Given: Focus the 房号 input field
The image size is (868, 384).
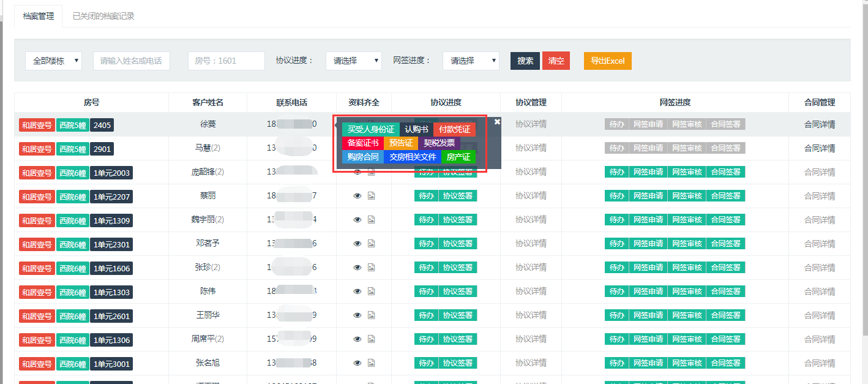Looking at the screenshot, I should [226, 61].
